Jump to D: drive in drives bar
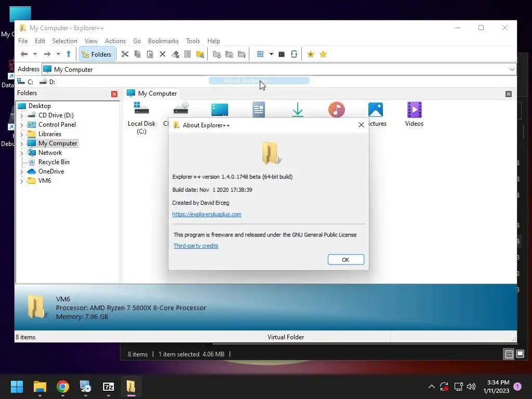 point(47,82)
